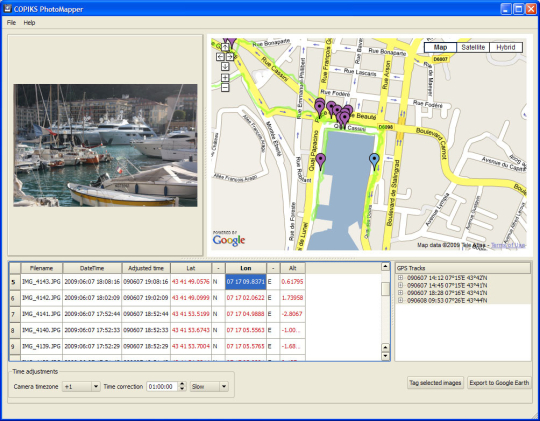Switch the map to Hybrid view

506,47
